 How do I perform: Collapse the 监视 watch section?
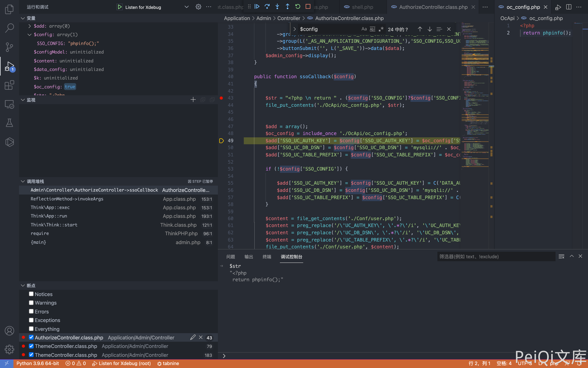[23, 100]
